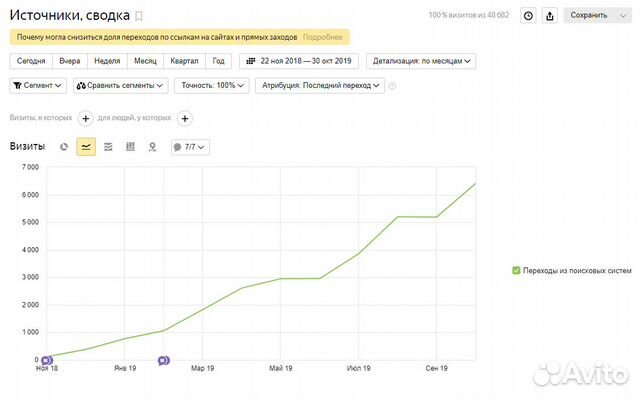Expand the arrow beside Сохранить
Screen dimensions: 640x399
pyautogui.click(x=623, y=16)
